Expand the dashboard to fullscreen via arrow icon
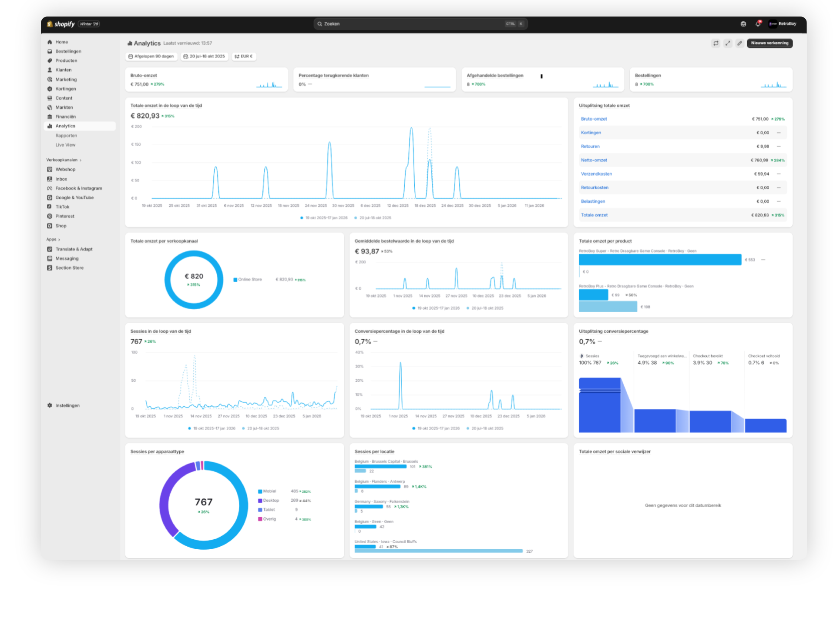The height and width of the screenshot is (618, 840). 728,43
